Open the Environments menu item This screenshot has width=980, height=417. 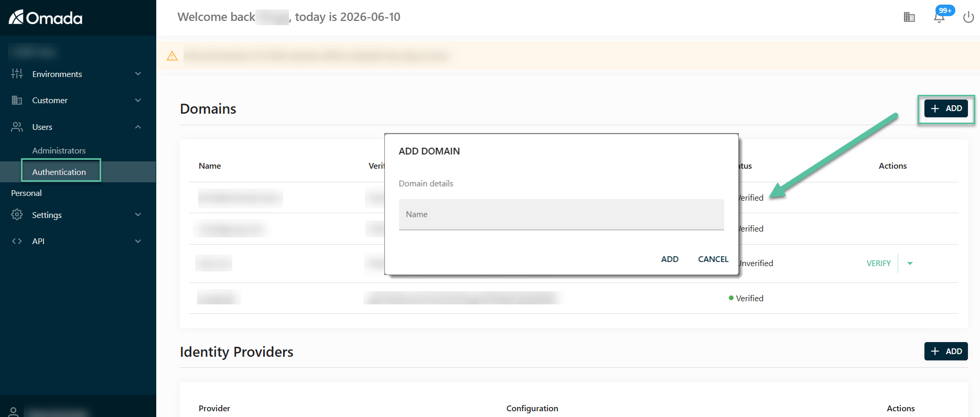click(57, 74)
